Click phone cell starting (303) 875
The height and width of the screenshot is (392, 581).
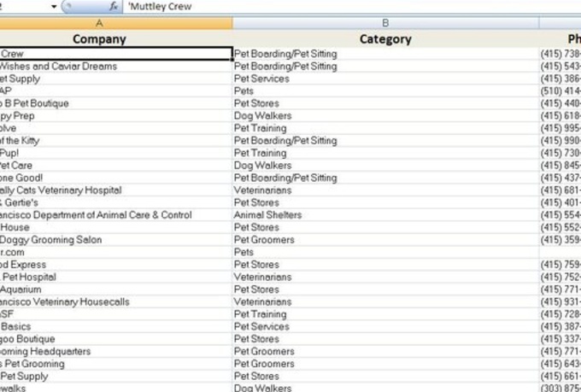point(560,388)
